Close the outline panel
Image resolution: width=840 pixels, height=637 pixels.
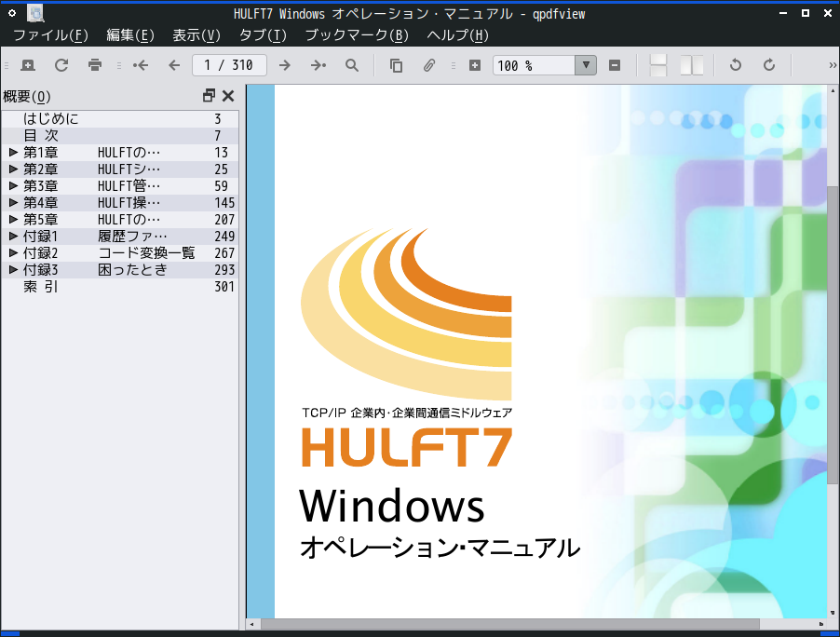(x=228, y=96)
